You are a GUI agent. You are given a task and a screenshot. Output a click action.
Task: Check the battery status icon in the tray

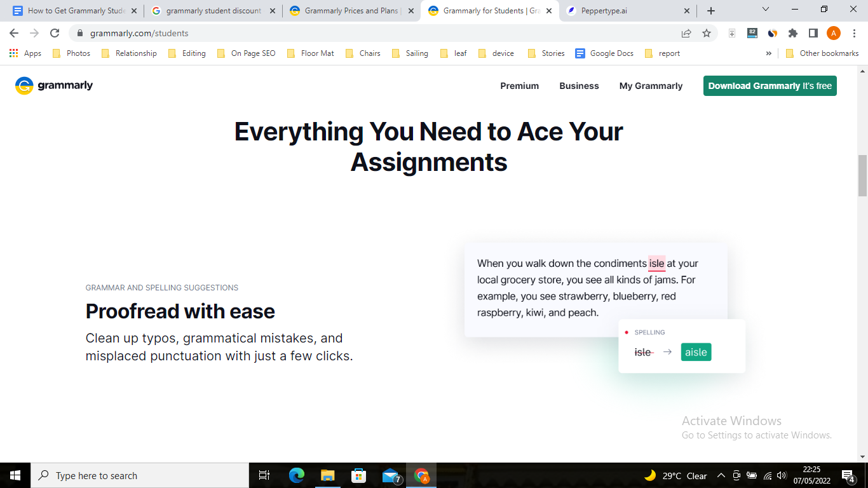[x=752, y=475]
